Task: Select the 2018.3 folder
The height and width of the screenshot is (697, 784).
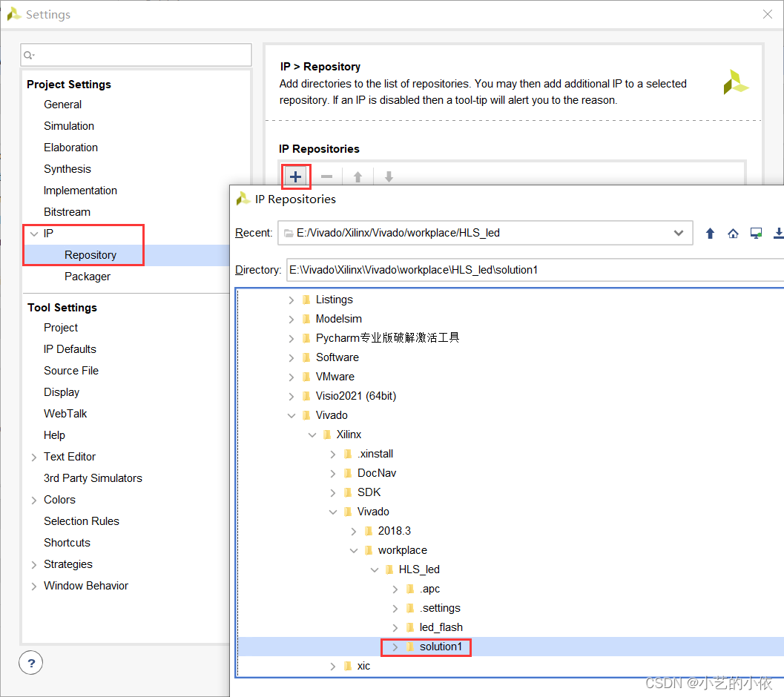Action: (394, 531)
